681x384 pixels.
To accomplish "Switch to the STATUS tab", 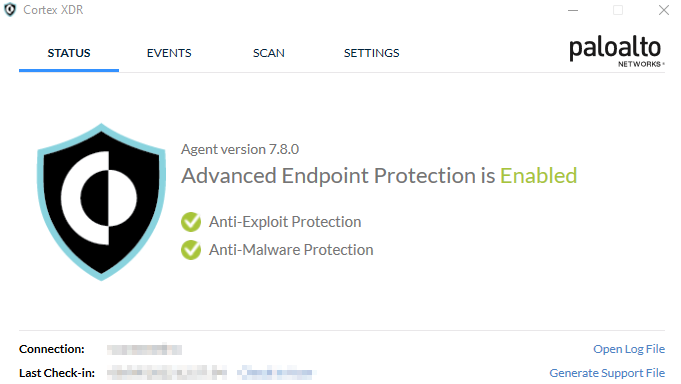I will tap(69, 53).
